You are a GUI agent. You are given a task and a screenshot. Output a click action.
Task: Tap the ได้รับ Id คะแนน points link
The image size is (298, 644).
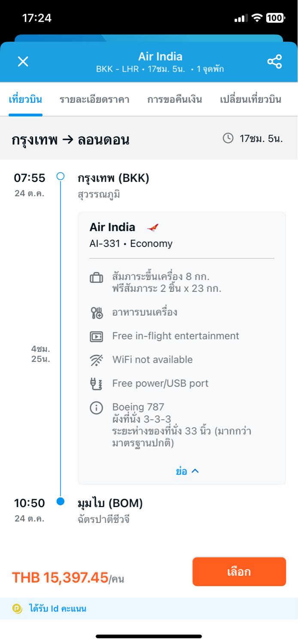click(x=58, y=608)
